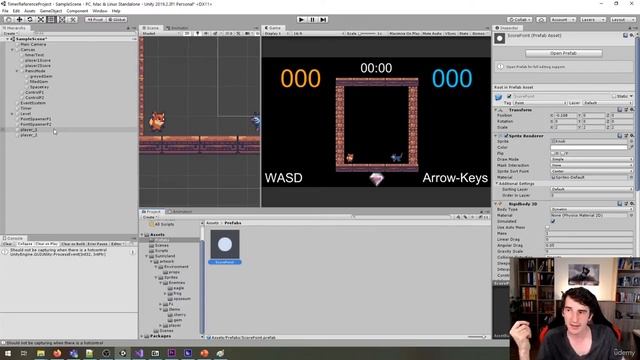Open the Sprite Sort Point dropdown

591,171
